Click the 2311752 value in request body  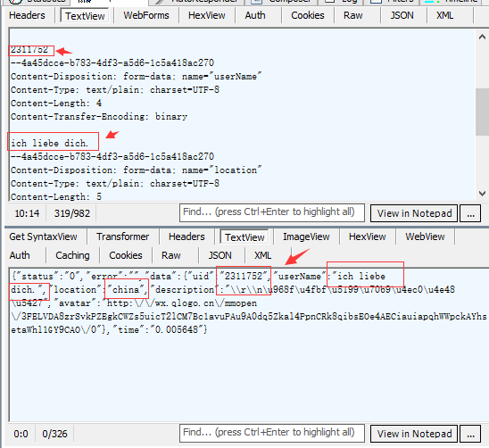pos(29,50)
